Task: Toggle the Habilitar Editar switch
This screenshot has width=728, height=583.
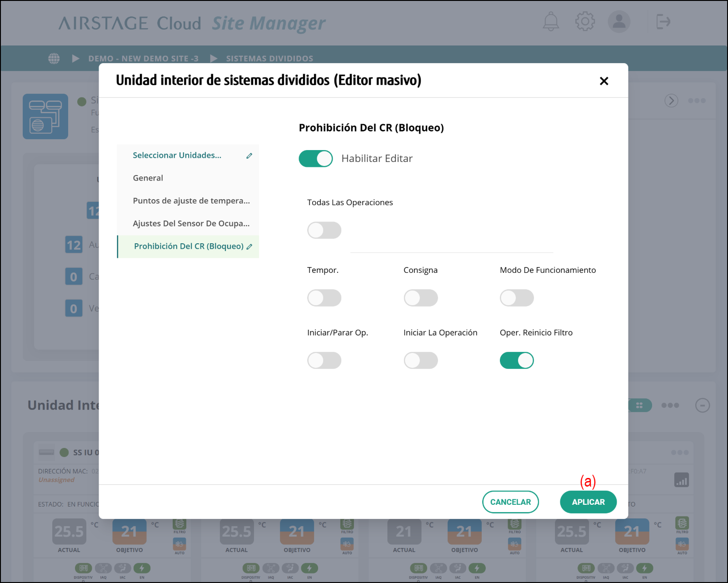Action: [x=316, y=159]
